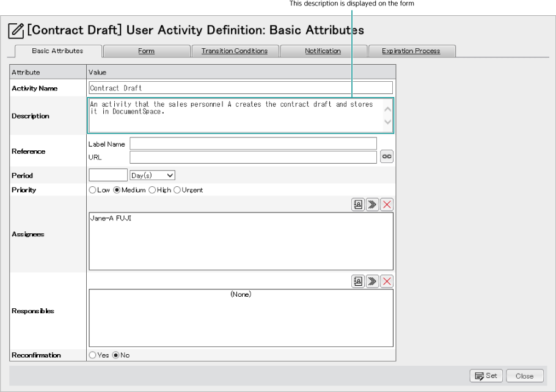This screenshot has height=392, width=556.
Task: Click the Close button
Action: pos(525,376)
